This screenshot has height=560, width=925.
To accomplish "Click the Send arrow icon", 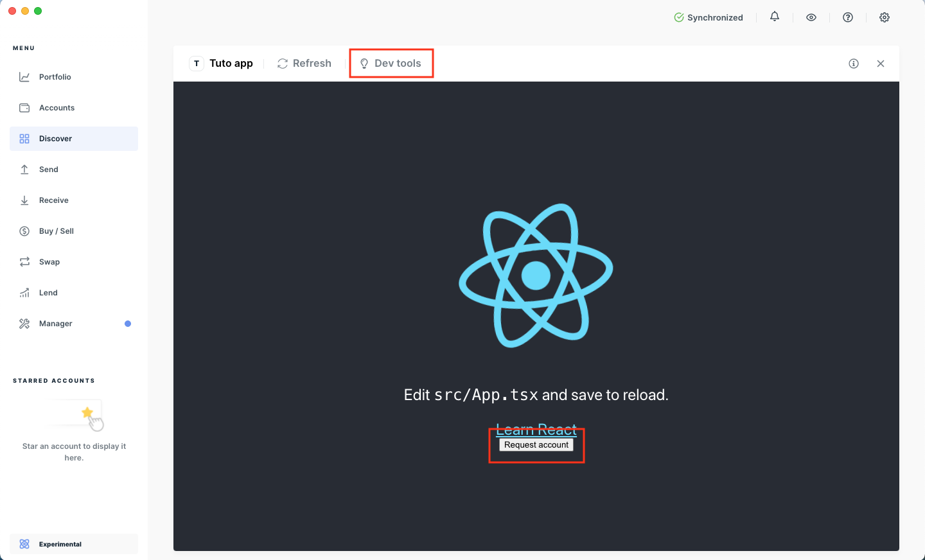I will click(24, 170).
